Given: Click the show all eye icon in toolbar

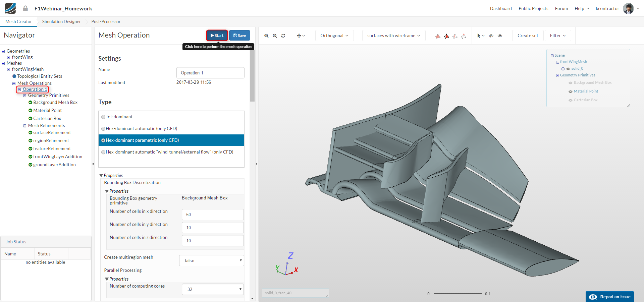Looking at the screenshot, I should (500, 36).
